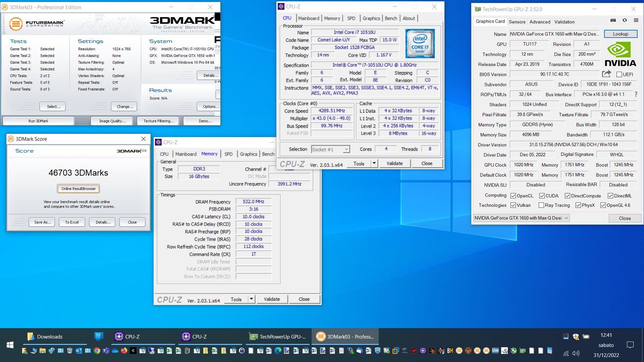Screen dimensions: 644x362
Task: Click the blue desktop icon beside Downloads
Action: click(x=99, y=336)
